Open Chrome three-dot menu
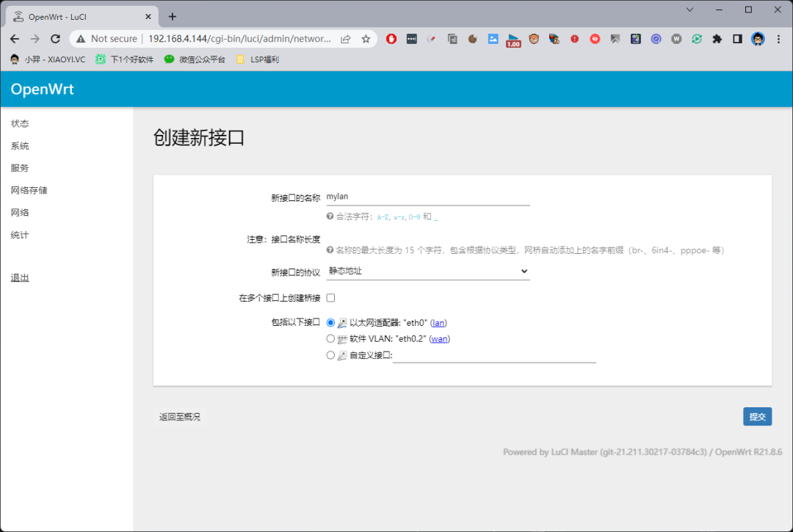Image resolution: width=793 pixels, height=532 pixels. point(778,39)
